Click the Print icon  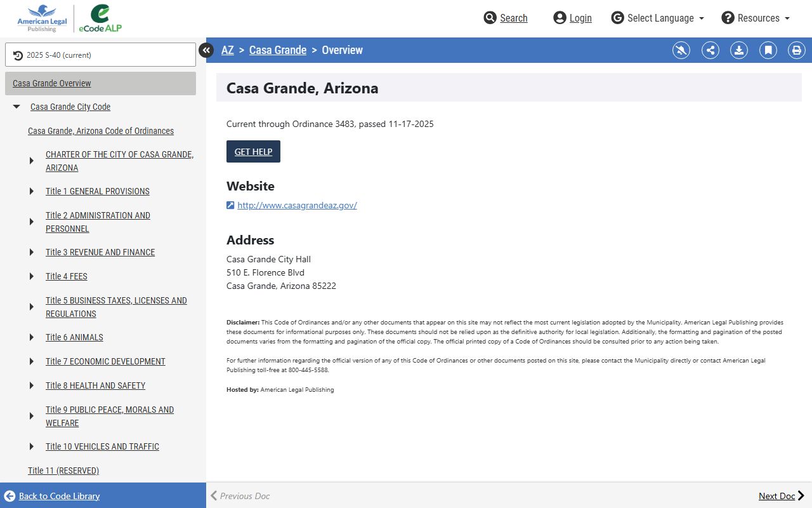(x=797, y=50)
